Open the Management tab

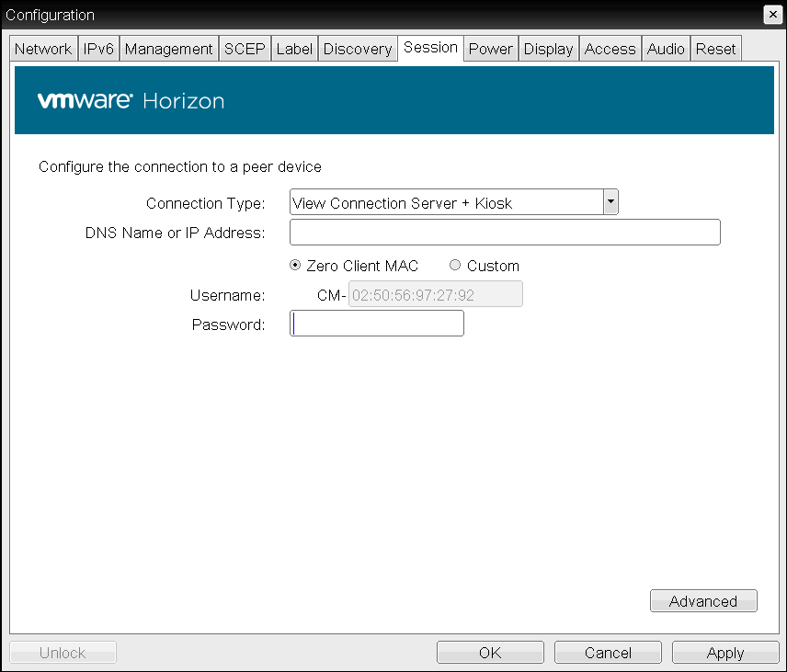tap(168, 49)
